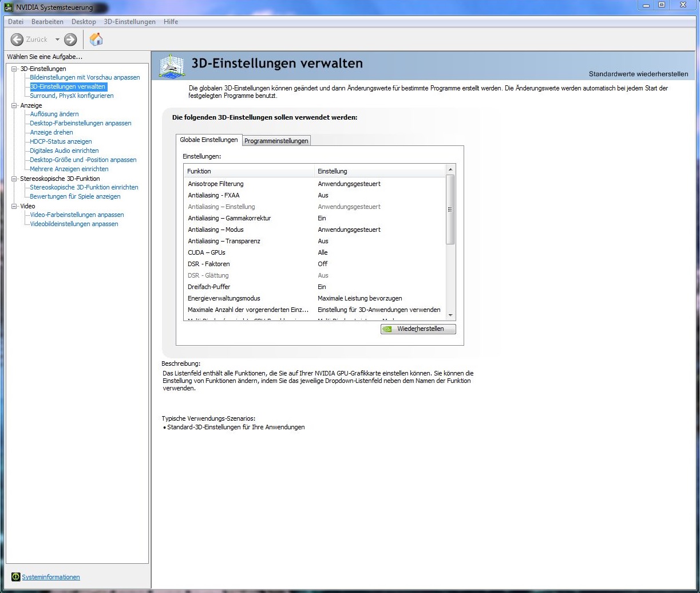
Task: Click the Funktion column header
Action: tap(249, 171)
